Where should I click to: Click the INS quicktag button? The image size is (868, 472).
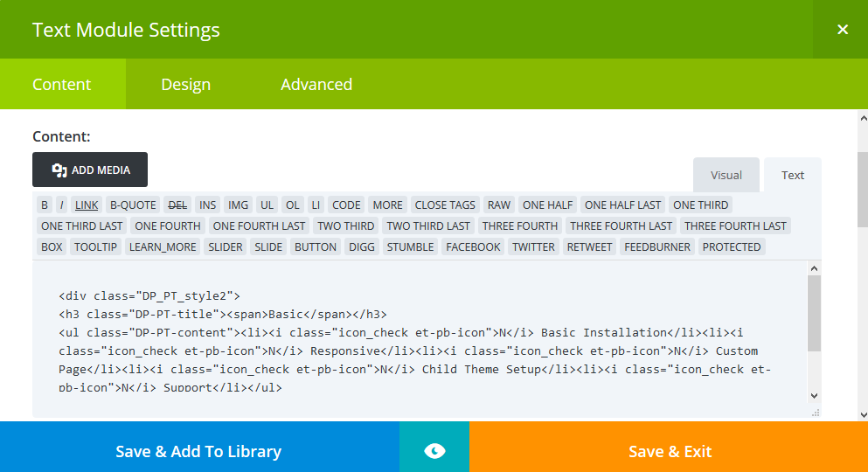pos(207,205)
